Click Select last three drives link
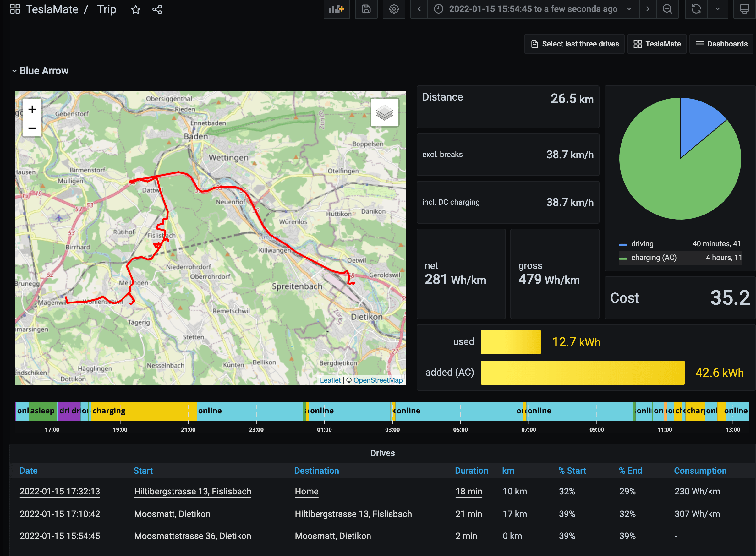This screenshot has width=756, height=556. [574, 44]
